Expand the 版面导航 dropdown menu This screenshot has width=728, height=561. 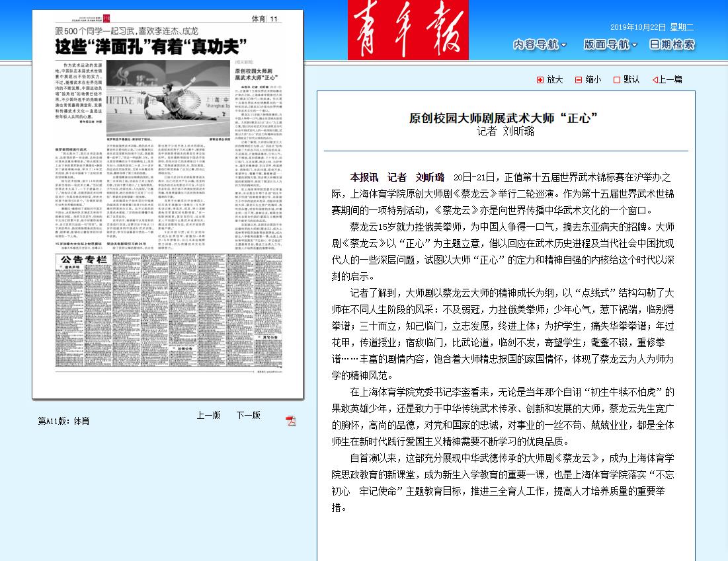(610, 45)
